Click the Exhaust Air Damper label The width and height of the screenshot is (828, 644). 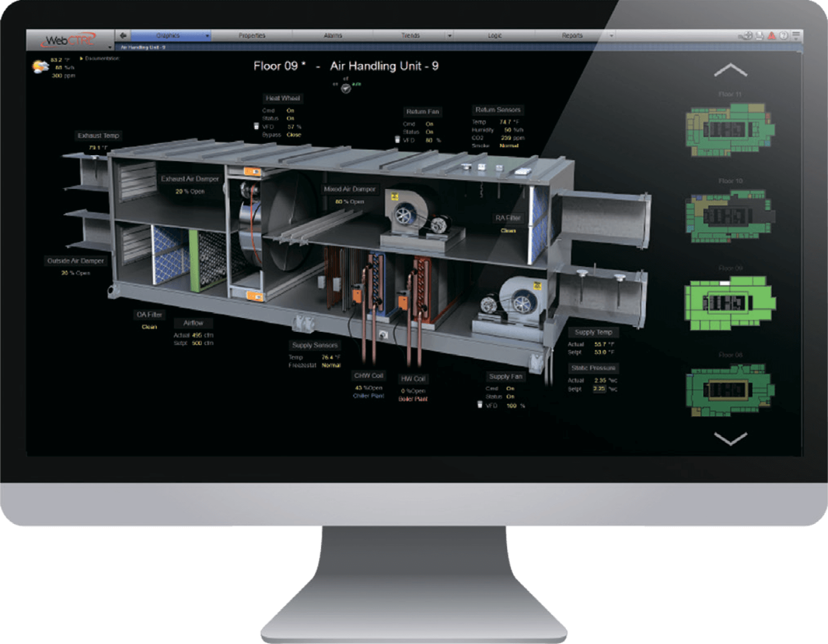click(x=190, y=179)
